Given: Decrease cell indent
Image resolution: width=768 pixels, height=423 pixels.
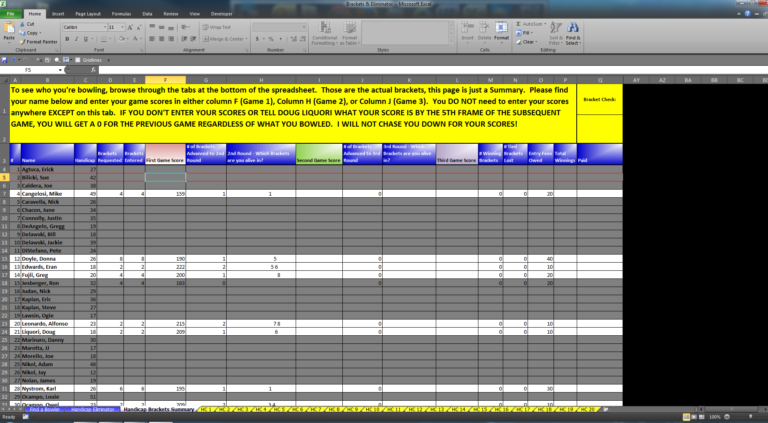Looking at the screenshot, I should (184, 39).
